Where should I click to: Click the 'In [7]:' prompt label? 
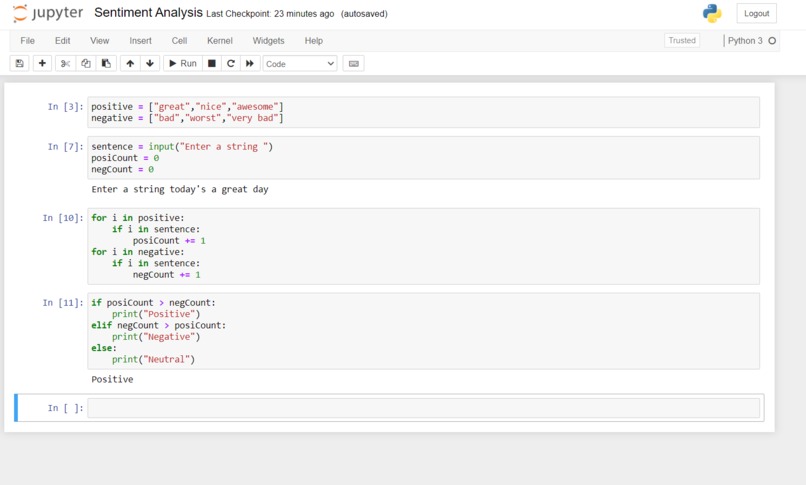65,146
